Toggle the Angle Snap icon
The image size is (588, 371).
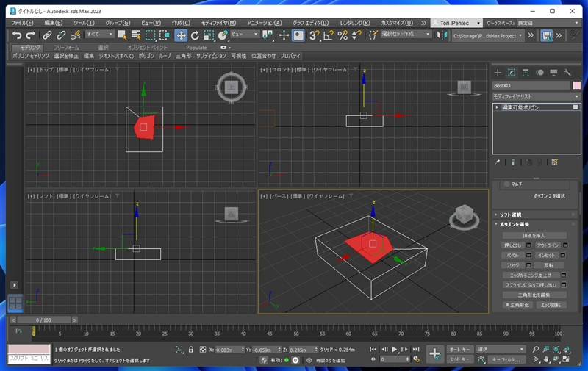point(329,35)
